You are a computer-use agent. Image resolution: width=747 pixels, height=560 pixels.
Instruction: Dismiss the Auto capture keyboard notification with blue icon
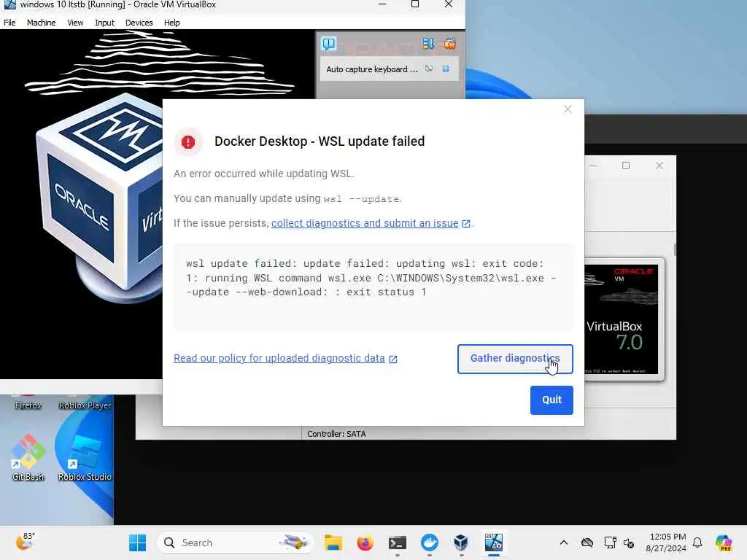pos(446,69)
